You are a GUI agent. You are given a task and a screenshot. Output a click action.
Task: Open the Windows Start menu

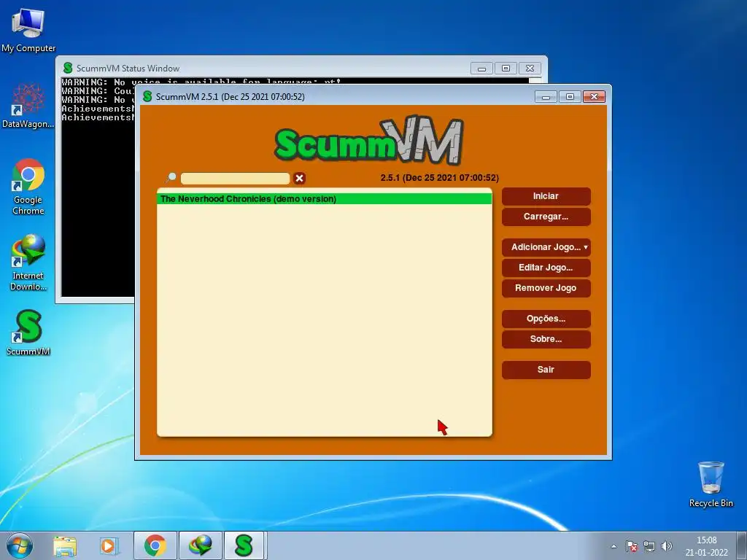pyautogui.click(x=20, y=545)
